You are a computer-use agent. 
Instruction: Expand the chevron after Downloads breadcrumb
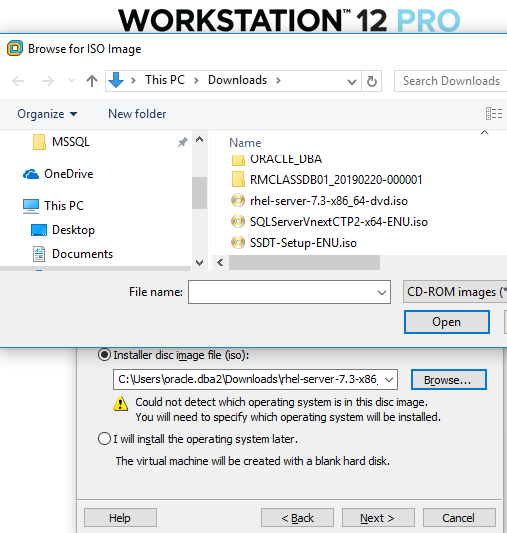point(278,81)
